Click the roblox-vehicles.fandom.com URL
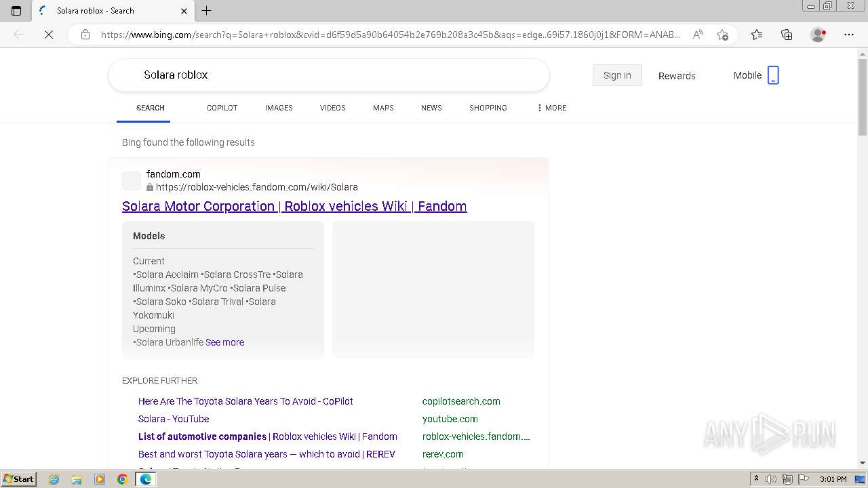This screenshot has width=868, height=488. [x=256, y=187]
